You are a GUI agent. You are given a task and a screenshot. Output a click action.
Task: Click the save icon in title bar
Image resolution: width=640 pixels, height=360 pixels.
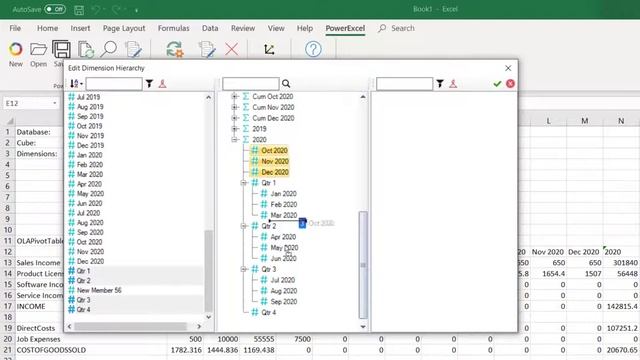coord(79,9)
